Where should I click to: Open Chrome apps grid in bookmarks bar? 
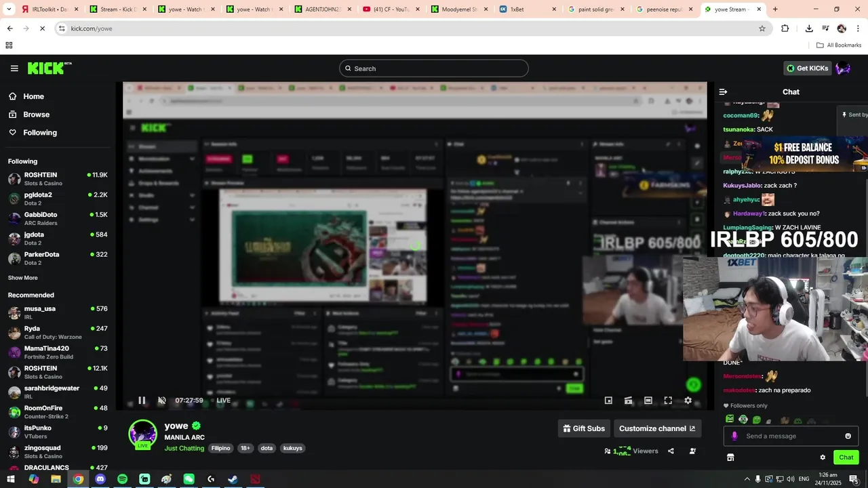point(9,45)
